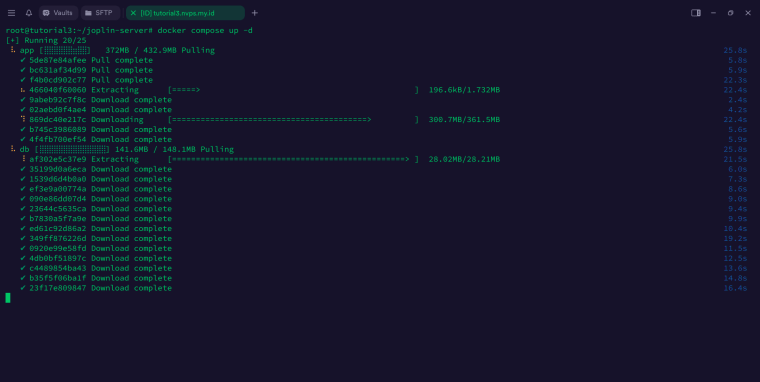Click layer hash 4db0bf51897c
Viewport: 760px width, 382px height.
[58, 258]
